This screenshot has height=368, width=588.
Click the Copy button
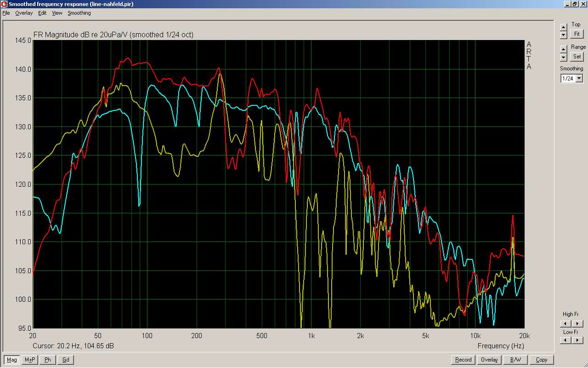click(542, 360)
